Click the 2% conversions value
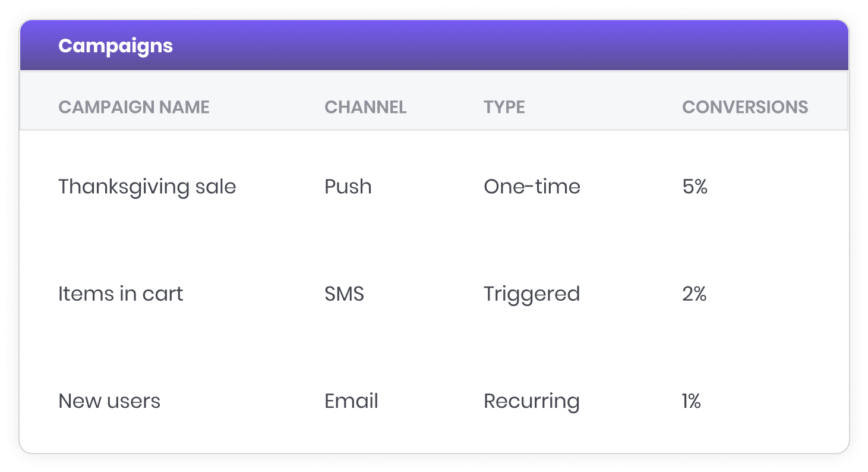This screenshot has width=868, height=472. [695, 294]
